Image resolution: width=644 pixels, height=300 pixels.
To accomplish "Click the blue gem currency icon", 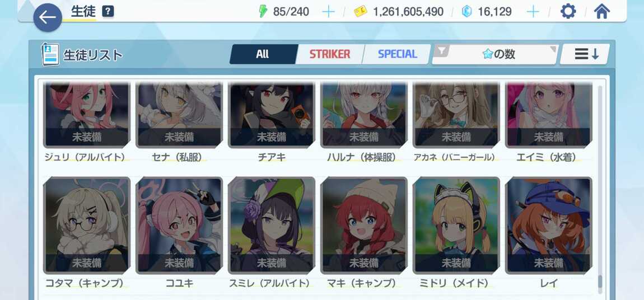I will click(466, 12).
